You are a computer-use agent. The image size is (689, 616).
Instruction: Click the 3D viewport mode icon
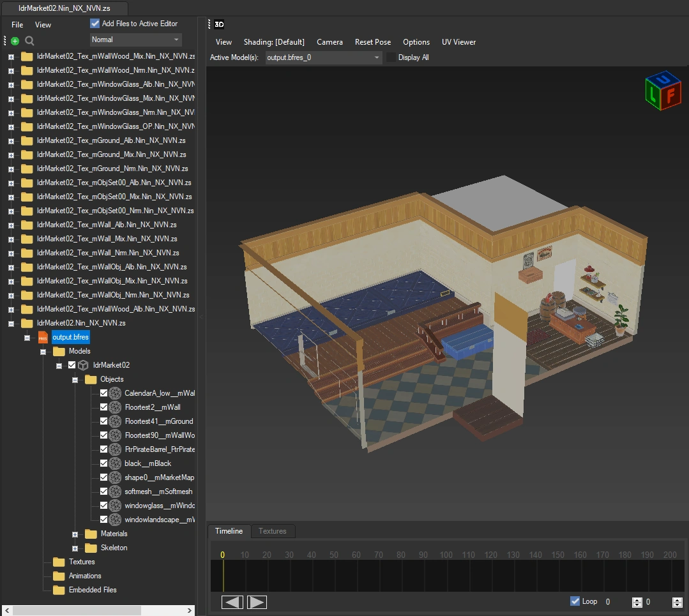219,25
